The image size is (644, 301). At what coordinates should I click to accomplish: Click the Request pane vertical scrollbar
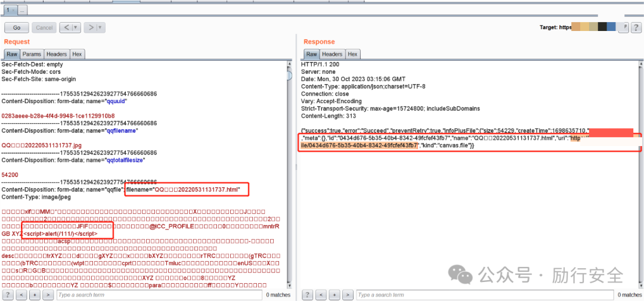tap(290, 175)
